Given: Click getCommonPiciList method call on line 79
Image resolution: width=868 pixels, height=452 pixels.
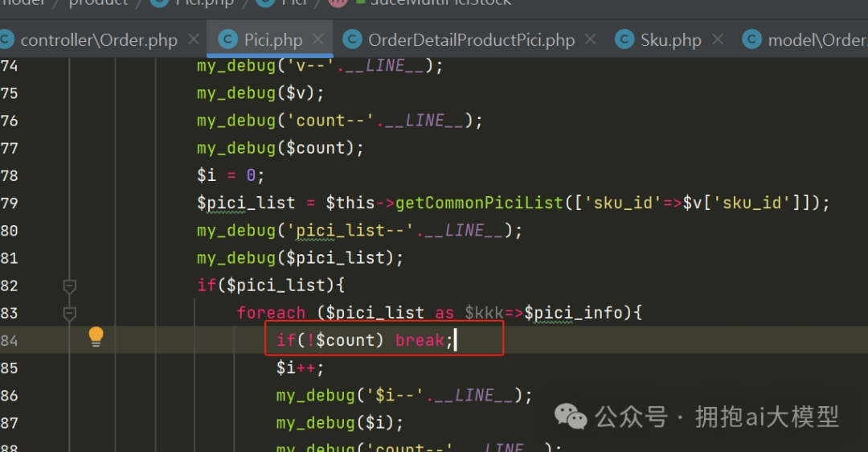Looking at the screenshot, I should click(x=479, y=203).
